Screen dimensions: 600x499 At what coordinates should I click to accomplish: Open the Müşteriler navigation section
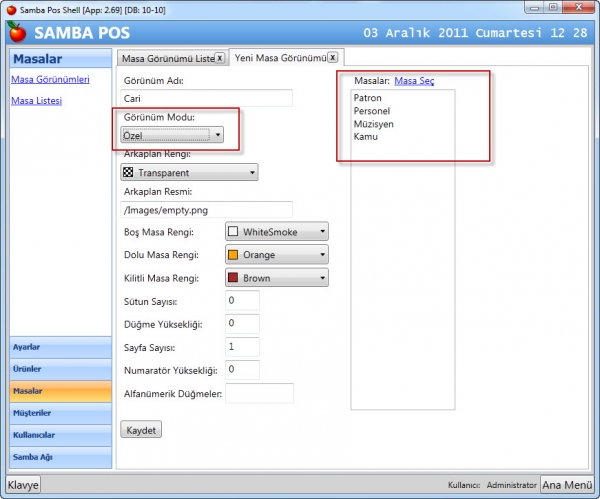point(61,413)
